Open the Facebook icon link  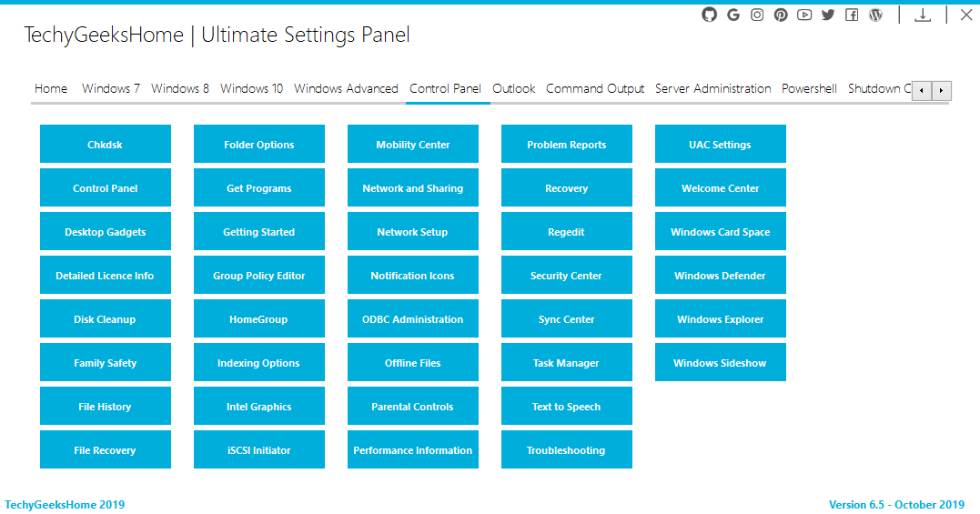pyautogui.click(x=852, y=15)
